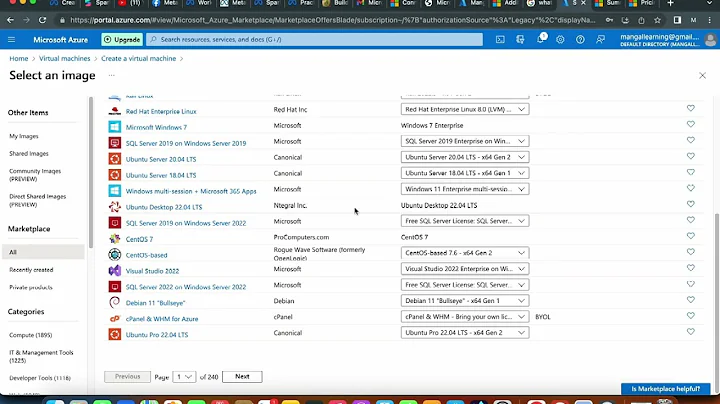The image size is (720, 404).
Task: Expand Windows 11 Enterprise multi-session dropdown
Action: pyautogui.click(x=465, y=189)
